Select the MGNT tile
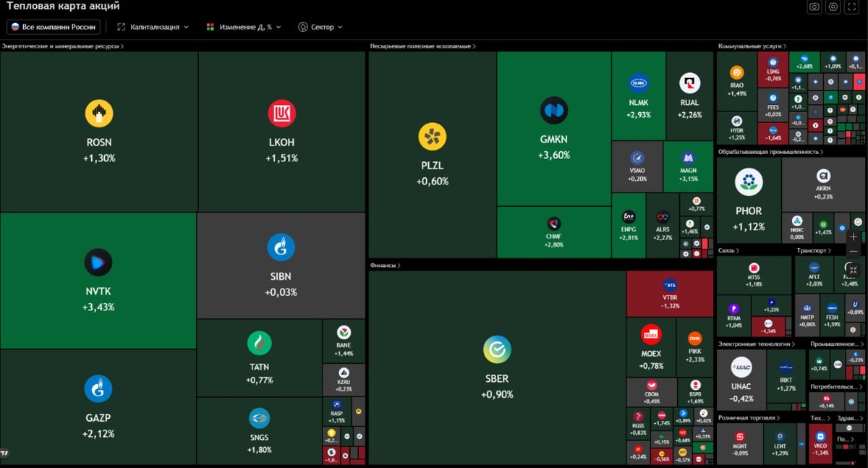The height and width of the screenshot is (468, 868). [740, 443]
